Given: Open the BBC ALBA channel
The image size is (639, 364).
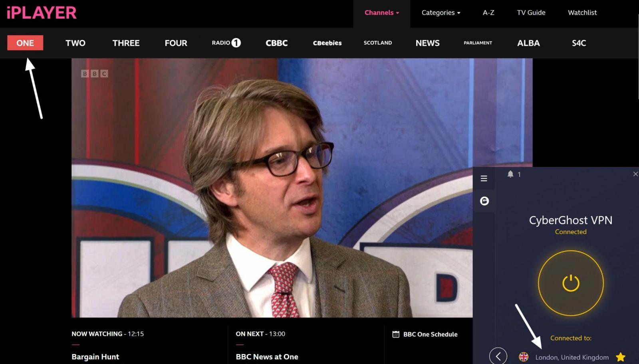Looking at the screenshot, I should (528, 43).
